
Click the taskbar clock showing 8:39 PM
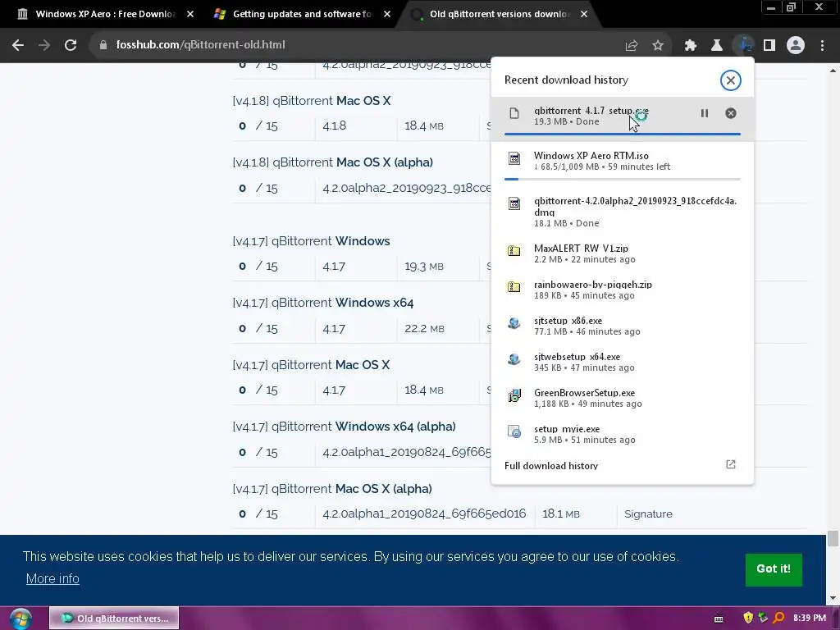pyautogui.click(x=810, y=619)
